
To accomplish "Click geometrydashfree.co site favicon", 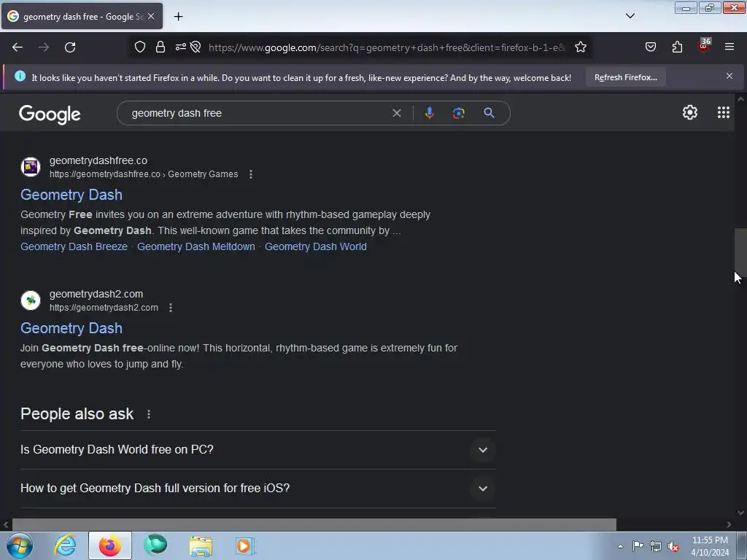I will (31, 167).
